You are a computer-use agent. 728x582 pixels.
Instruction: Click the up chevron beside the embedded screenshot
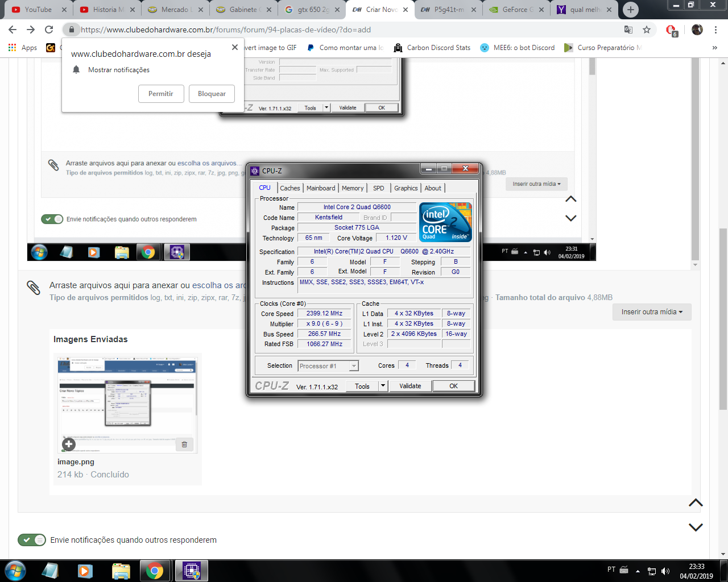(x=571, y=199)
